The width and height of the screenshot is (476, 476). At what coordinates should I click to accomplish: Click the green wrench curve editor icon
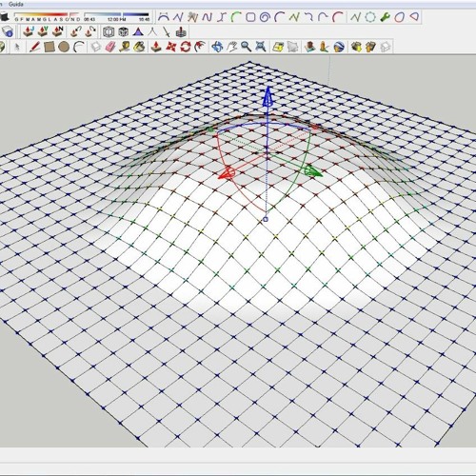coord(385,17)
